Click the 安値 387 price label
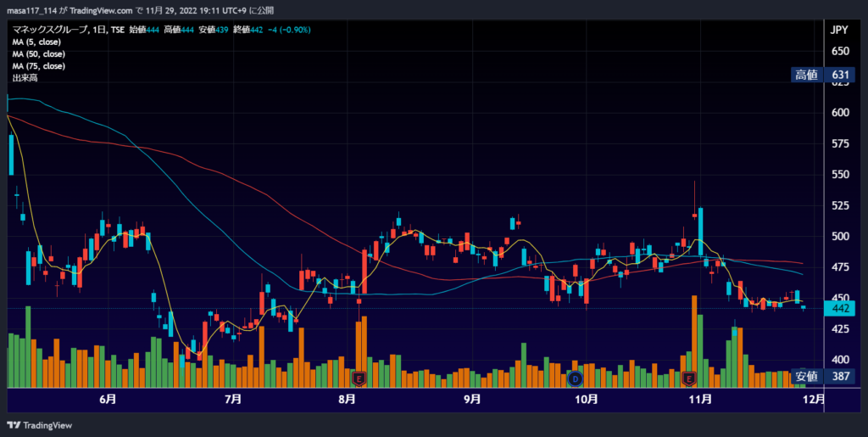 (x=822, y=377)
